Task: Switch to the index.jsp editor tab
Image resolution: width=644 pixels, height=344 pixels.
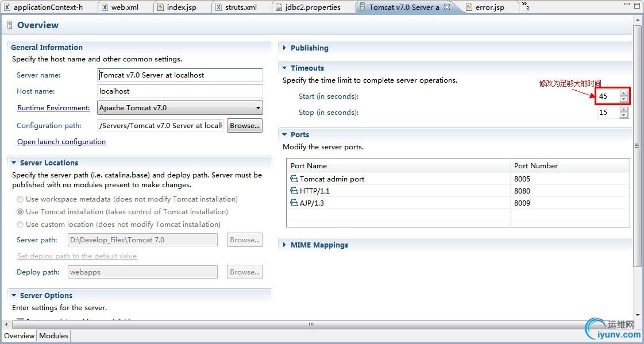Action: coord(181,7)
